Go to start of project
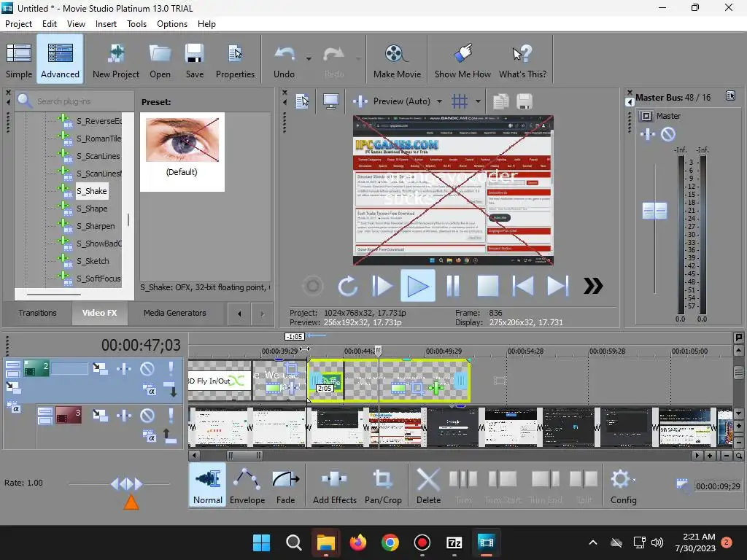The height and width of the screenshot is (560, 747). 522,286
